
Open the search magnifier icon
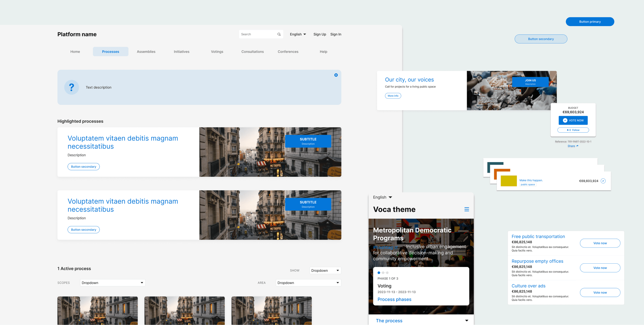tap(279, 34)
